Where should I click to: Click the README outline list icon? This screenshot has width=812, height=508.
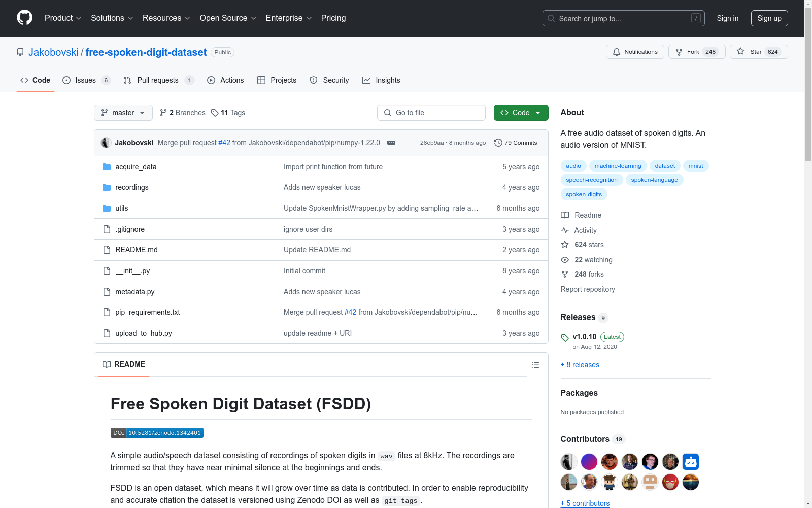point(535,365)
